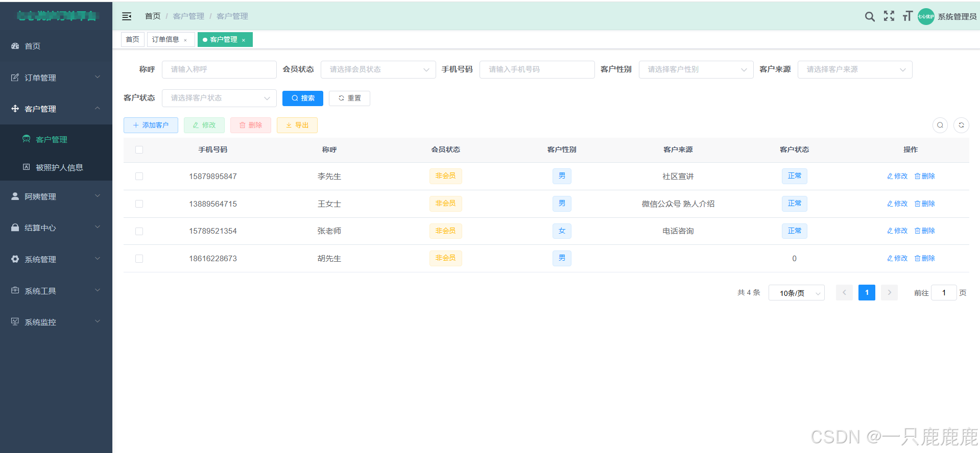980x453 pixels.
Task: Open the 10条/页 page size dropdown
Action: pos(796,293)
